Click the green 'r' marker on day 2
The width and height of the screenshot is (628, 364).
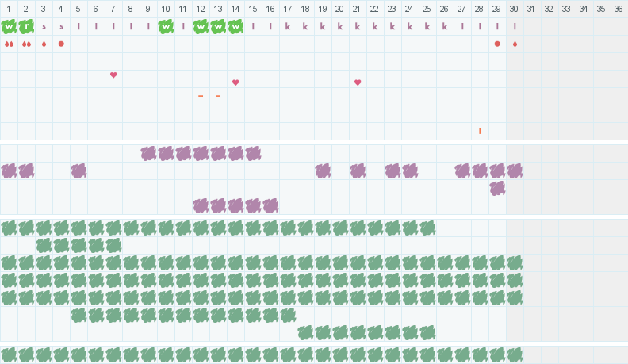(26, 26)
